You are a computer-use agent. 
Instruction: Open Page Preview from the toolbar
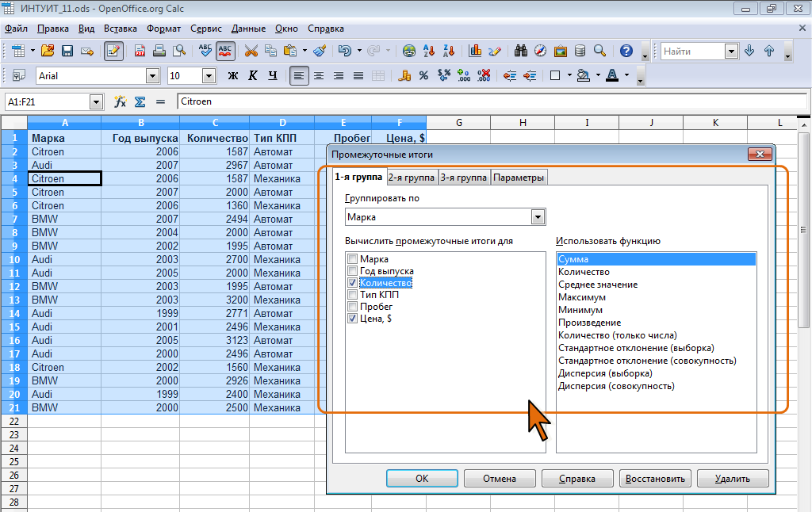[179, 51]
